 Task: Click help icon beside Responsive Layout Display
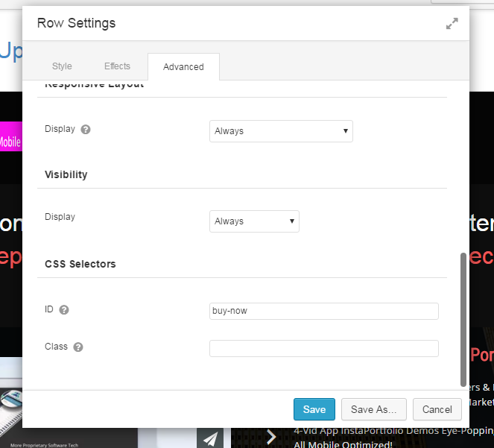[x=86, y=129]
